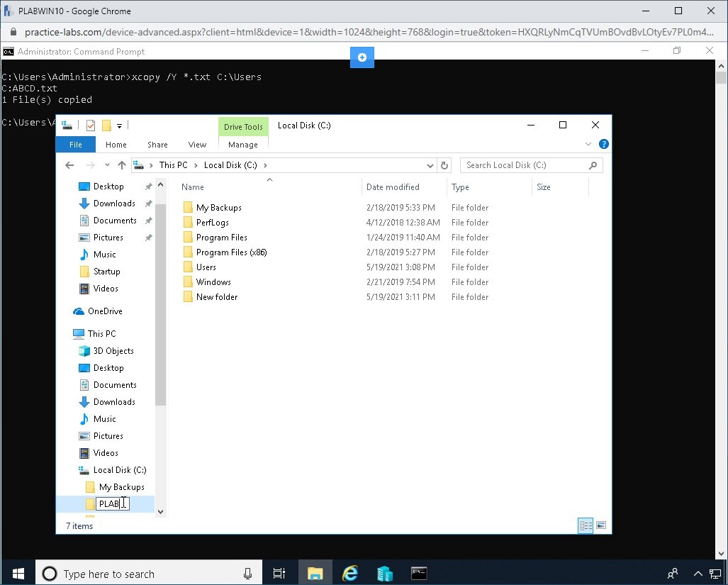Show hidden icons in system tray
The width and height of the screenshot is (728, 585).
698,574
